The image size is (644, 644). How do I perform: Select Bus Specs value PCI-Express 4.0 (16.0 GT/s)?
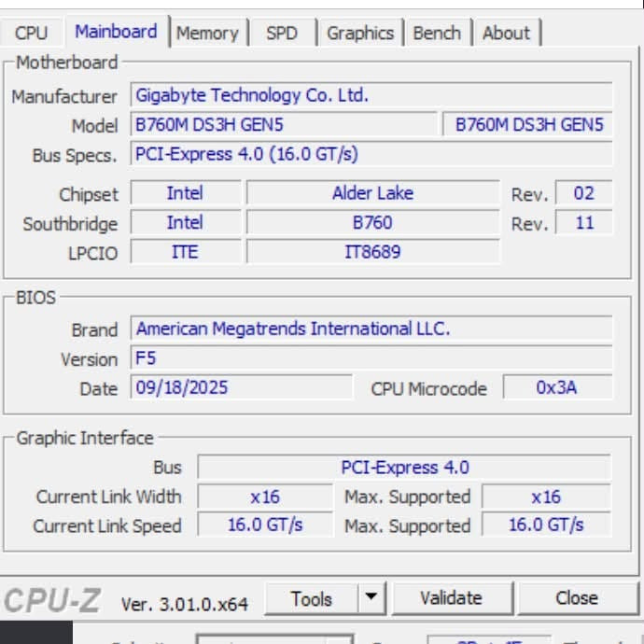click(371, 154)
